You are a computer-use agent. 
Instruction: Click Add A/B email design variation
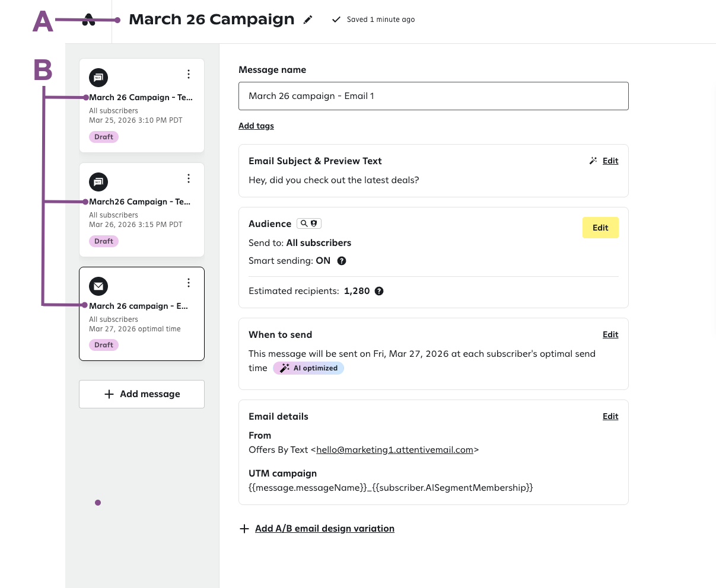tap(324, 529)
